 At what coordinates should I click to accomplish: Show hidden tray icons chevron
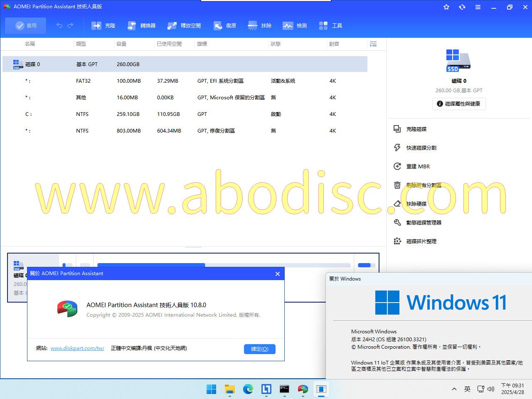click(454, 389)
